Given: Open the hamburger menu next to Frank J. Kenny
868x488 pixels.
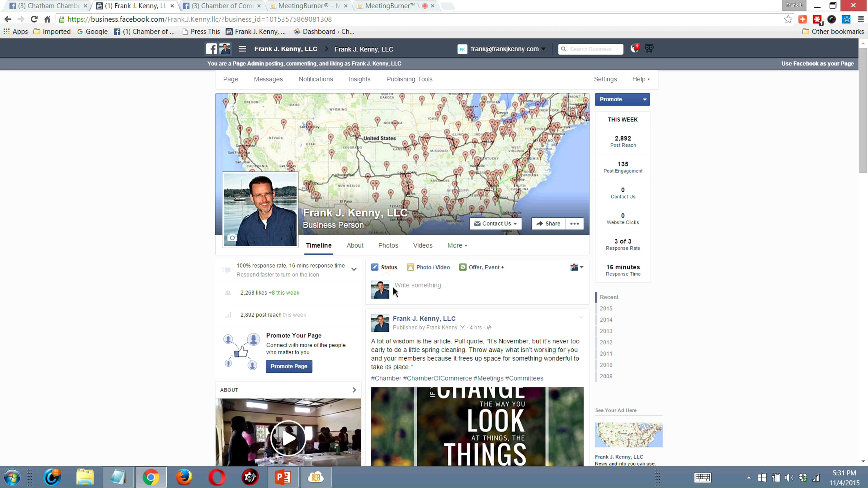Looking at the screenshot, I should (242, 49).
